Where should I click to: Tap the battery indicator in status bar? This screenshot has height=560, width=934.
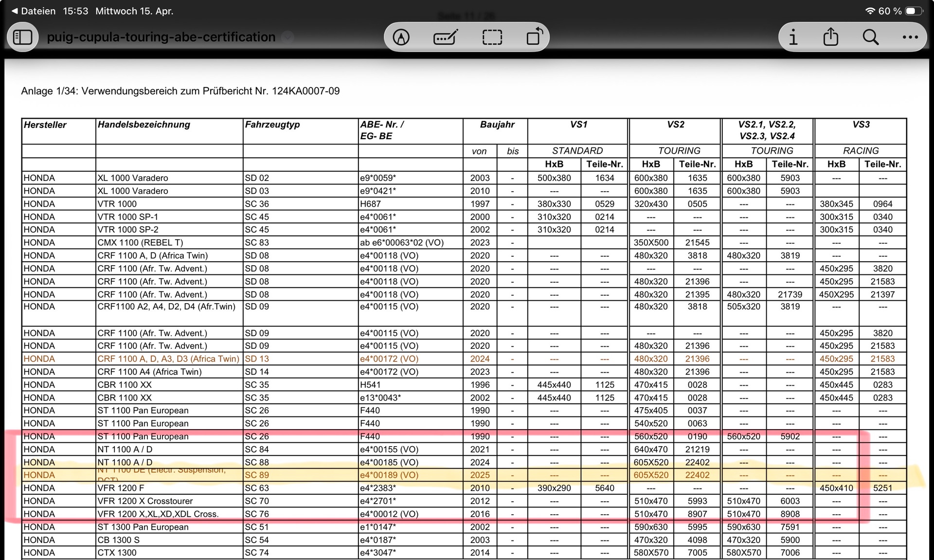(x=913, y=11)
